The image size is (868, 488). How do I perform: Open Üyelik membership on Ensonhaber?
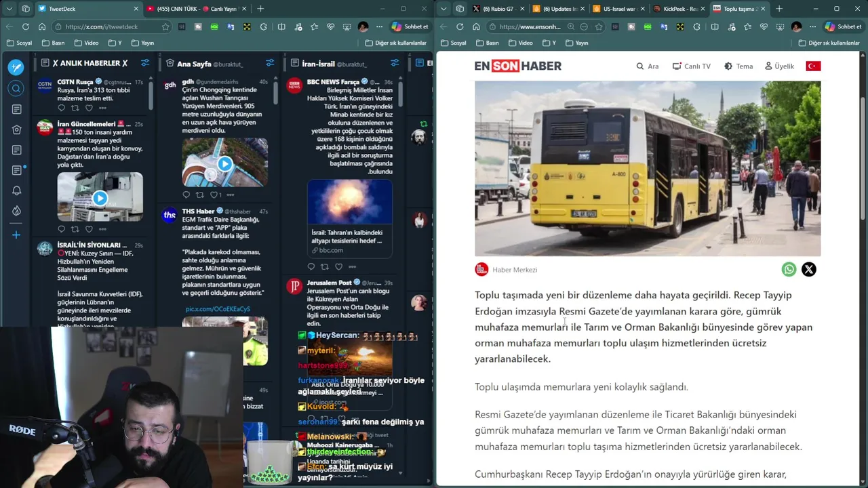coord(779,66)
